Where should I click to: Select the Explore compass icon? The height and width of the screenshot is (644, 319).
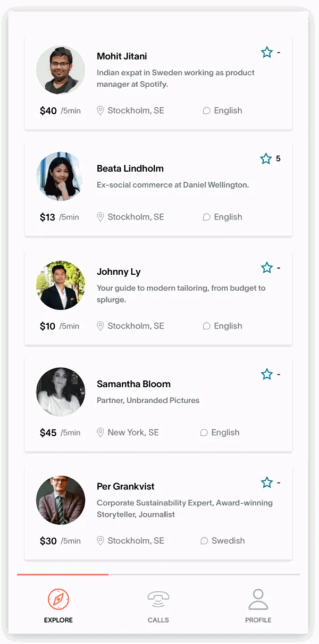(x=58, y=599)
